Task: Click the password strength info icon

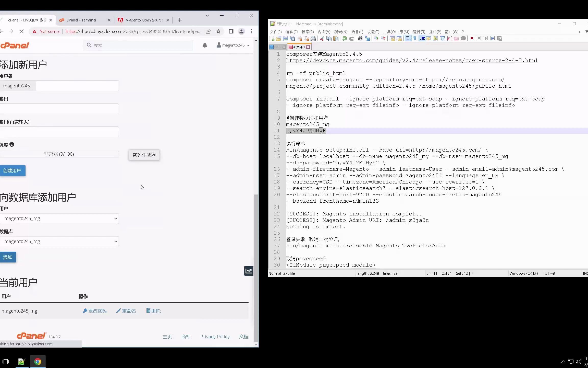Action: [x=12, y=144]
